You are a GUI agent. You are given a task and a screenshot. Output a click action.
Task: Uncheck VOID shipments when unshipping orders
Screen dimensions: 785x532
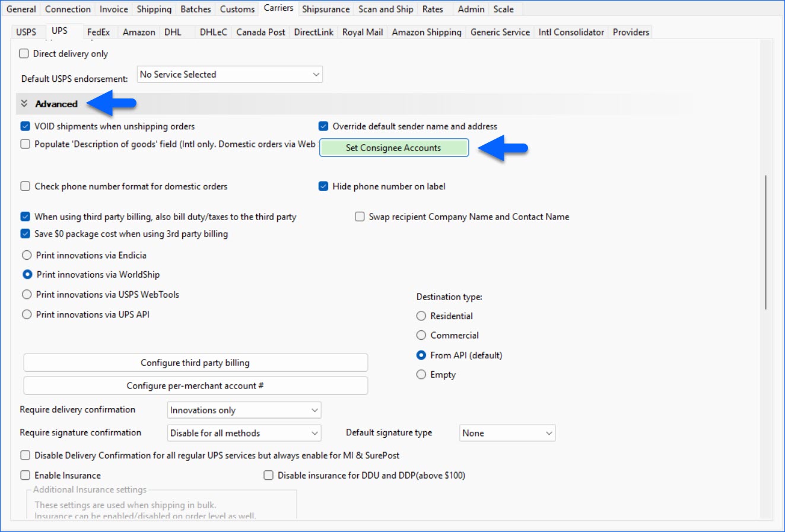coord(26,126)
